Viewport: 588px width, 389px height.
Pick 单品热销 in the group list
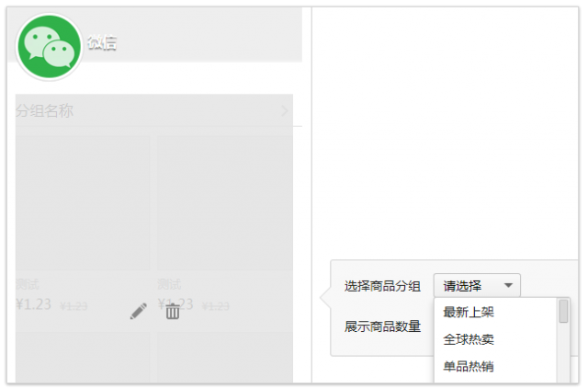point(469,366)
